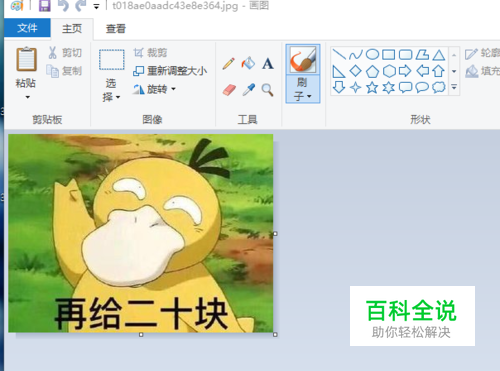The width and height of the screenshot is (500, 371).
Task: Open the 文件 file menu
Action: [27, 28]
